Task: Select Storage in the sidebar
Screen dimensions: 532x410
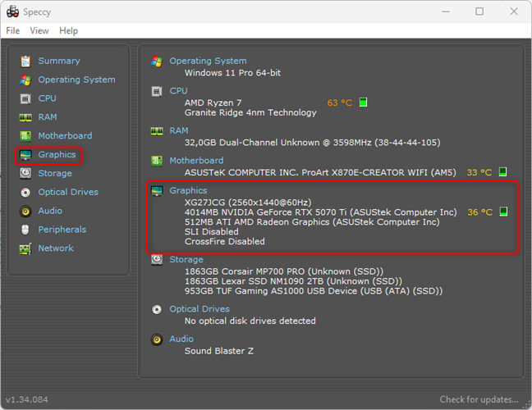Action: [55, 173]
